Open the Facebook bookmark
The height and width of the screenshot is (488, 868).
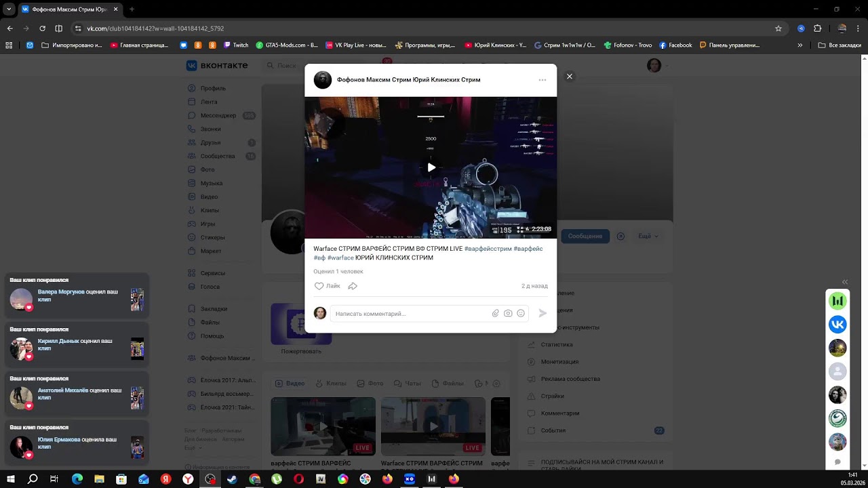coord(675,45)
